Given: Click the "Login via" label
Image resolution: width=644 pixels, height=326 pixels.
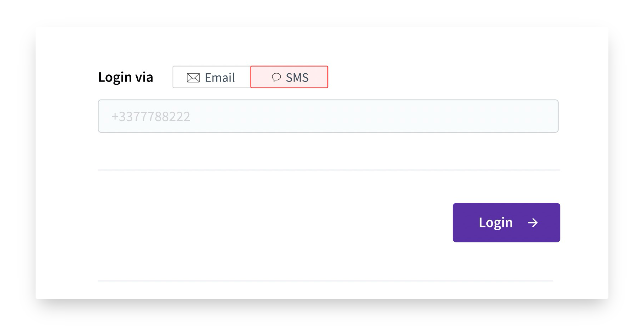Looking at the screenshot, I should (125, 77).
